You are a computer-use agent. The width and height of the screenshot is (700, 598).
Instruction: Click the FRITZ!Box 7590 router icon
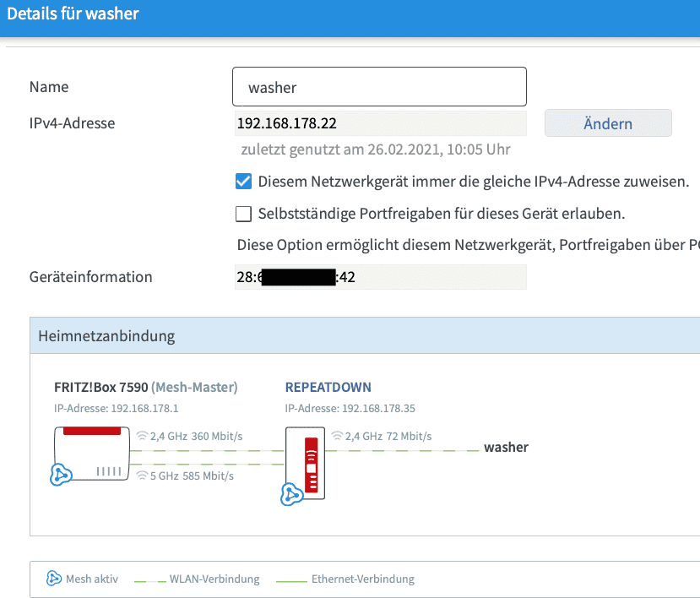[x=94, y=454]
